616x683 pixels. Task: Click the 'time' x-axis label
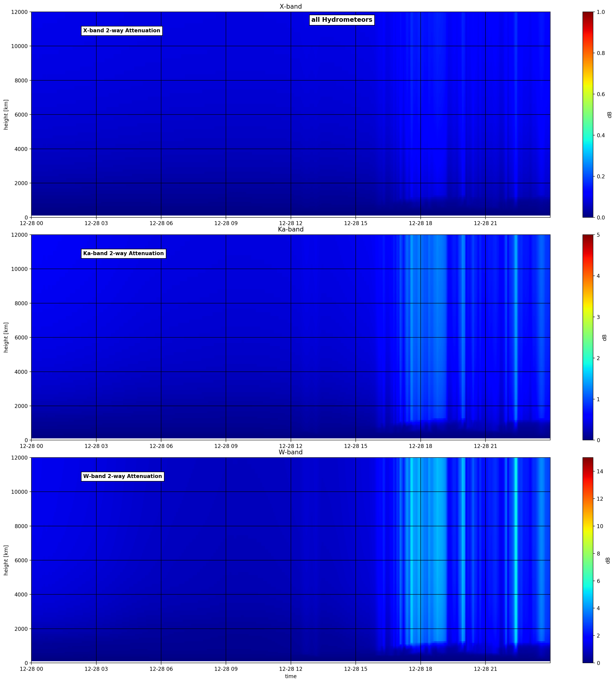[290, 676]
